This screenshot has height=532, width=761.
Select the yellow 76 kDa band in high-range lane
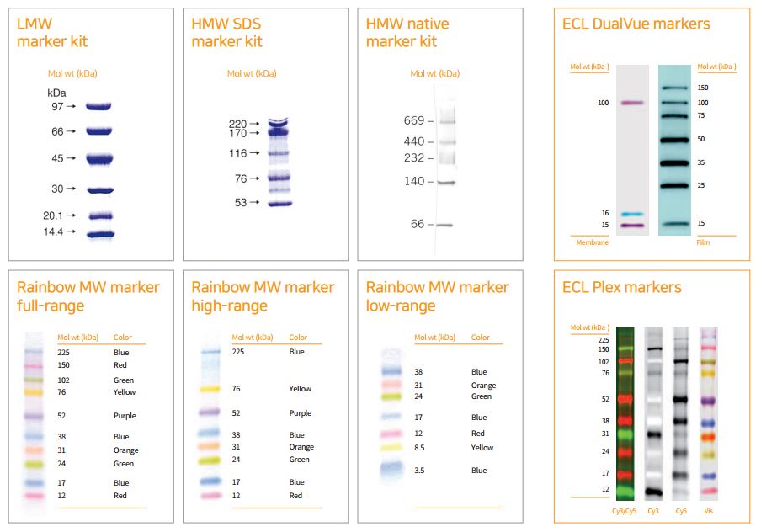tap(210, 389)
